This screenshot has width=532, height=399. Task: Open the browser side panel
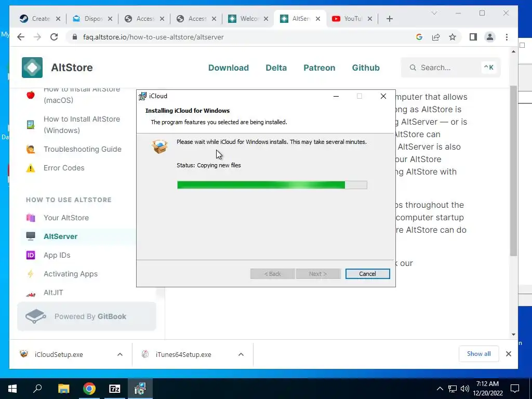[x=473, y=37]
